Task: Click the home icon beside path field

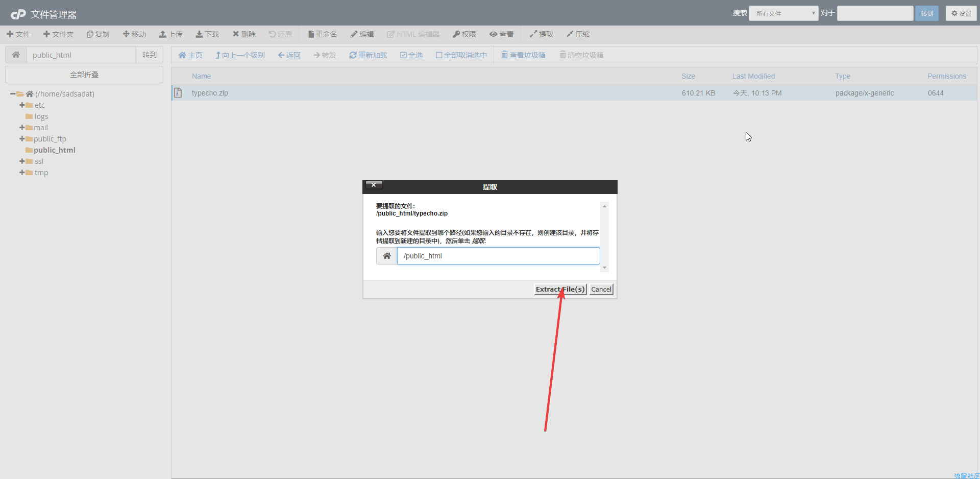Action: [16, 55]
